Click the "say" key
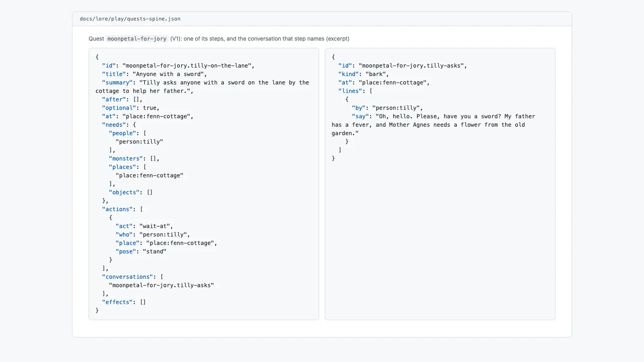The height and width of the screenshot is (362, 644). [x=360, y=116]
